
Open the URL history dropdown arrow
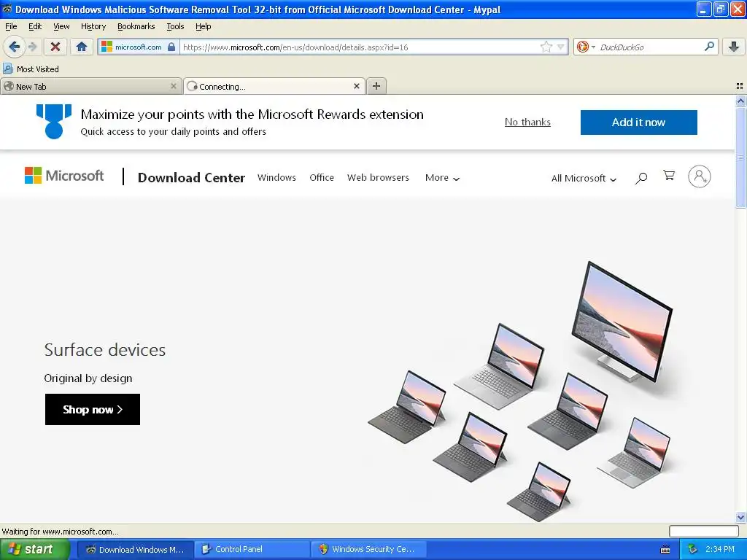point(561,47)
